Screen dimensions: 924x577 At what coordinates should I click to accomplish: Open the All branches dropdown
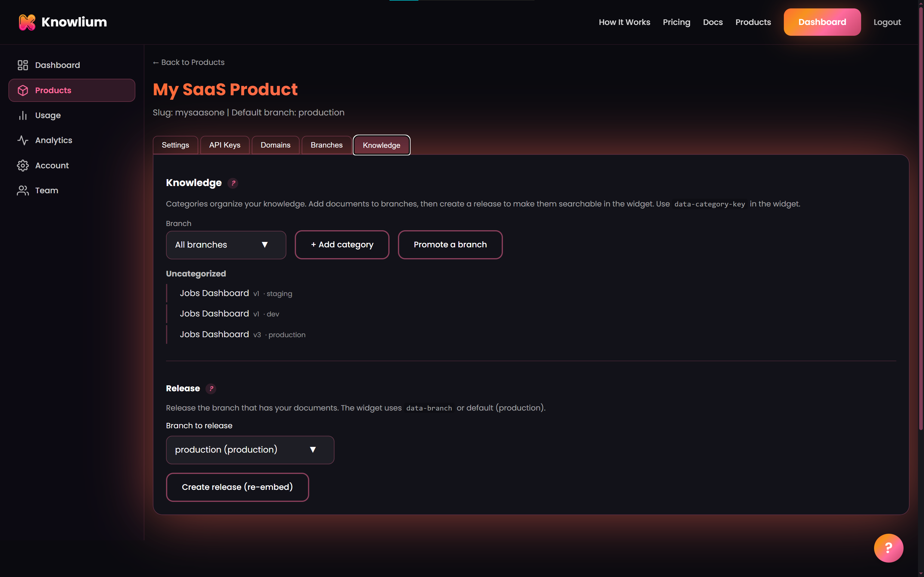226,245
